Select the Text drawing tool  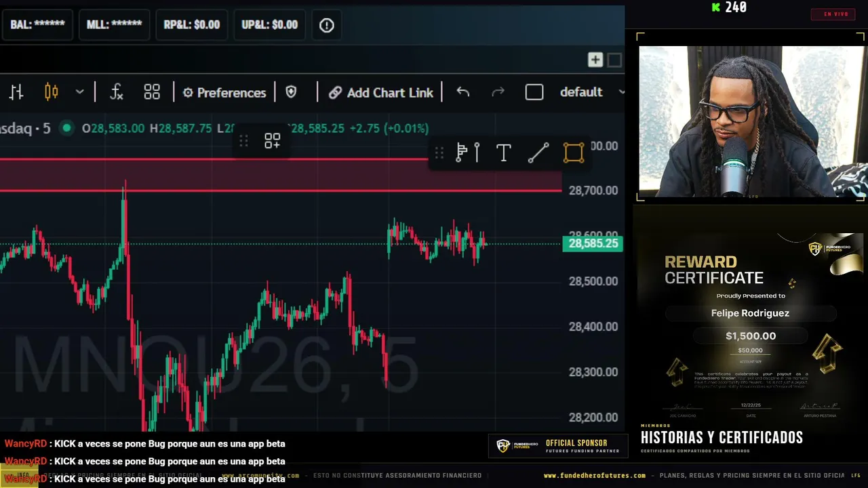[x=503, y=153]
